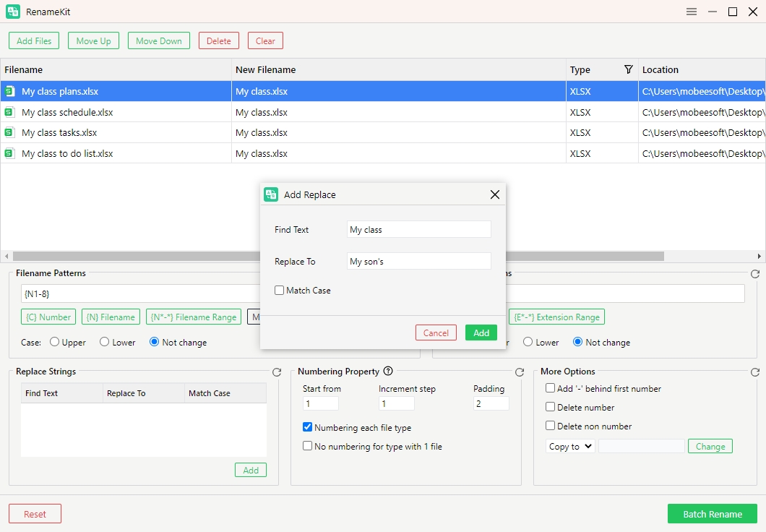Image resolution: width=766 pixels, height=532 pixels.
Task: Reset More Options with its refresh icon
Action: point(755,372)
